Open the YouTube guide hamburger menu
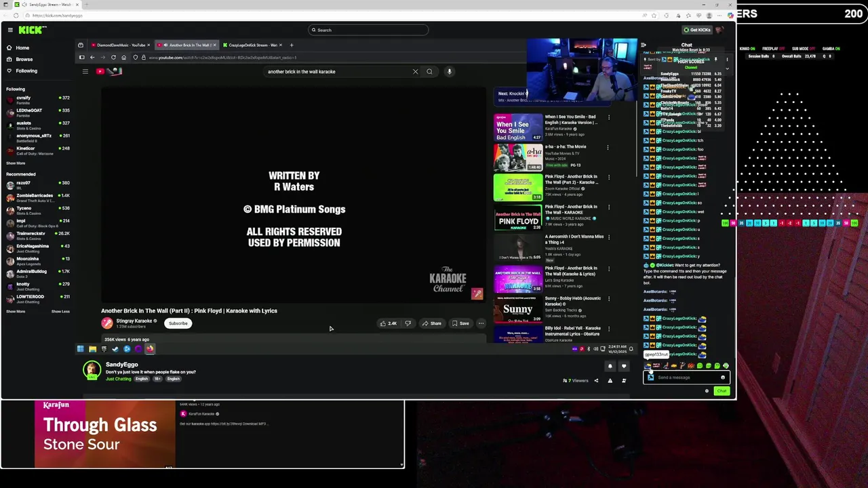The height and width of the screenshot is (488, 868). [85, 71]
